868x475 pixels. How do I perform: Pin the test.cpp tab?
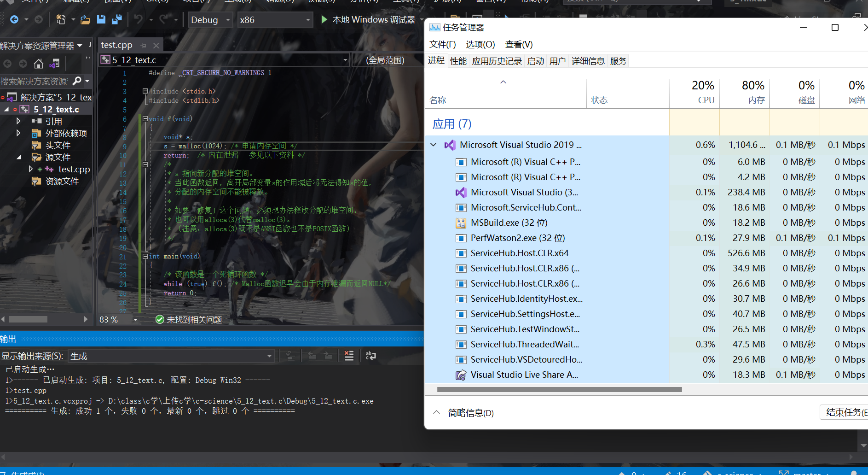[x=143, y=46]
